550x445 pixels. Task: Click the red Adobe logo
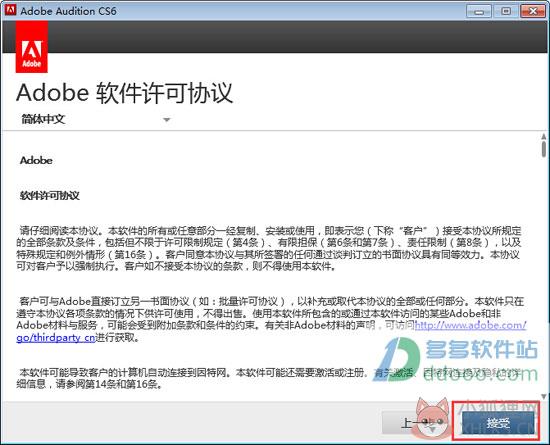point(32,47)
